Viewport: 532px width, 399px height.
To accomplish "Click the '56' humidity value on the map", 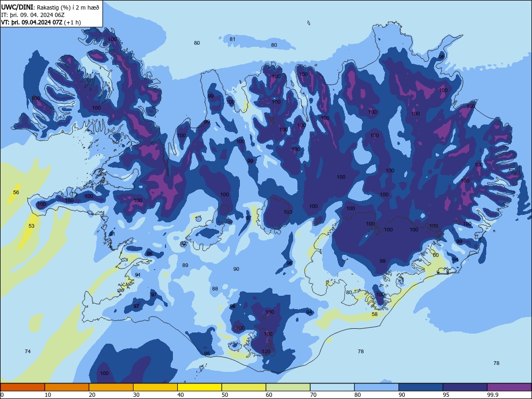I will [x=16, y=193].
